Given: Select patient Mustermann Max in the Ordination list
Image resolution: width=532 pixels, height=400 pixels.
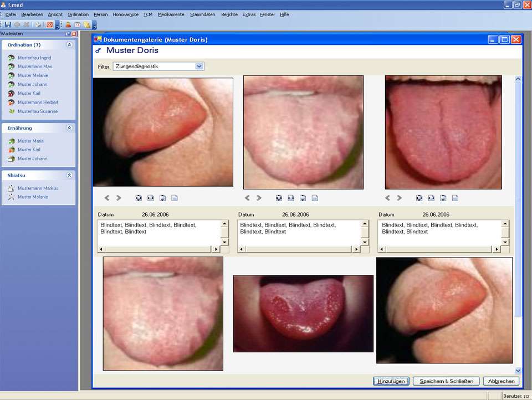Looking at the screenshot, I should click(34, 66).
